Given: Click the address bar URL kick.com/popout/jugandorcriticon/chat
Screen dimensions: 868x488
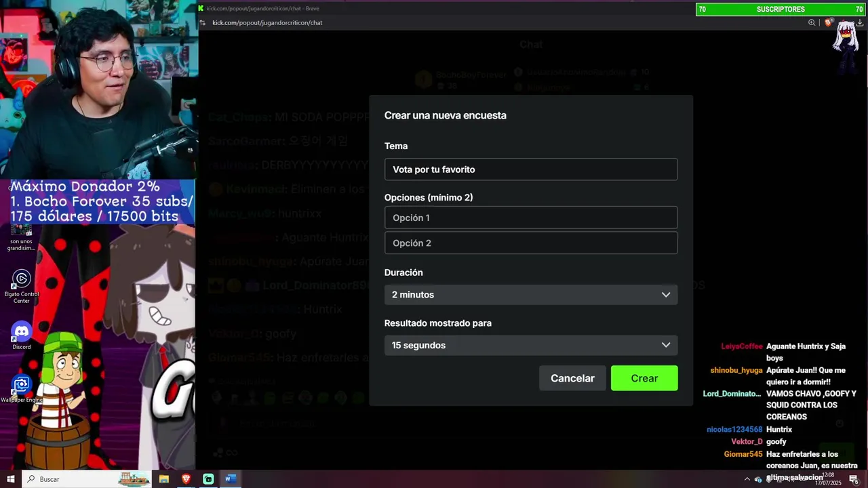Looking at the screenshot, I should point(267,22).
